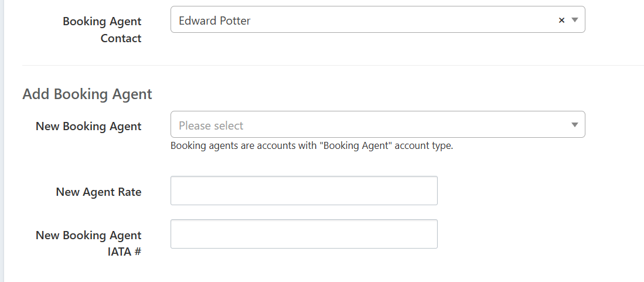Screen dimensions: 644x282
Task: Click the Edward Potter selected value
Action: pos(214,21)
